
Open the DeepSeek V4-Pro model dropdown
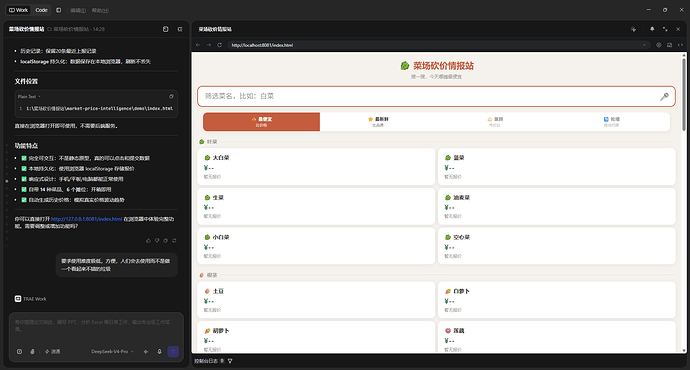tap(112, 352)
